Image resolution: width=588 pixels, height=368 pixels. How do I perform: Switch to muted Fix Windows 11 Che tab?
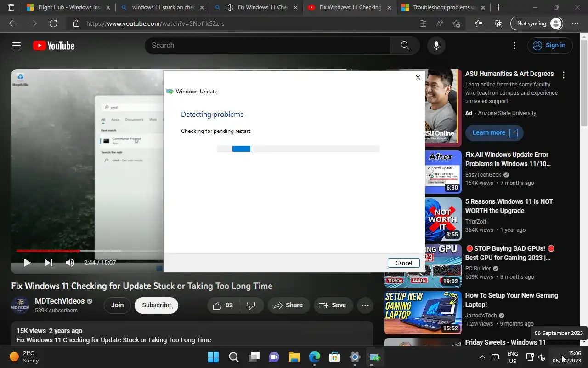pos(256,7)
